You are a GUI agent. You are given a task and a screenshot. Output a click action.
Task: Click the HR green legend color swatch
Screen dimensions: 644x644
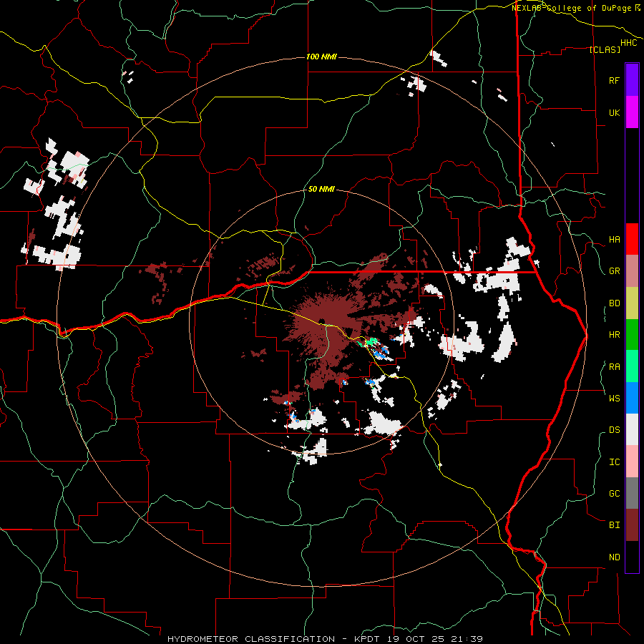coord(632,335)
